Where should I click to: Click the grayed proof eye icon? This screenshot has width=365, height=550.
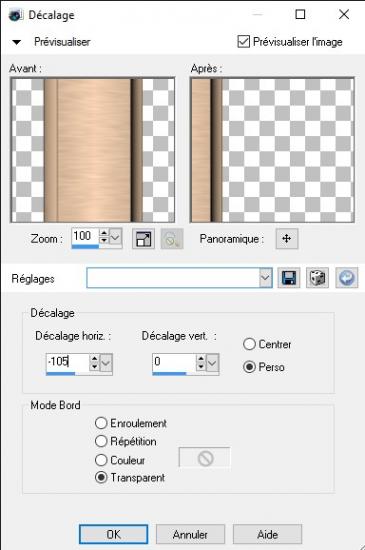172,239
